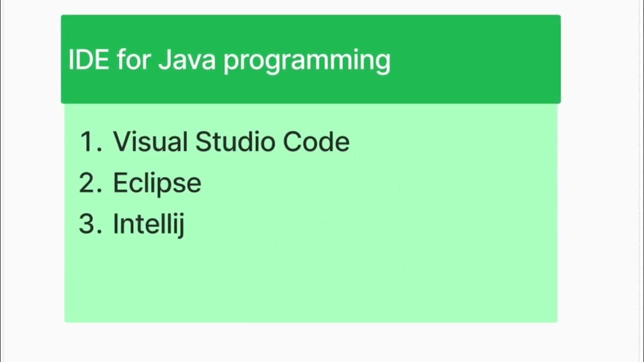The image size is (644, 362).
Task: Click the word 'Java' in the header
Action: coord(187,59)
